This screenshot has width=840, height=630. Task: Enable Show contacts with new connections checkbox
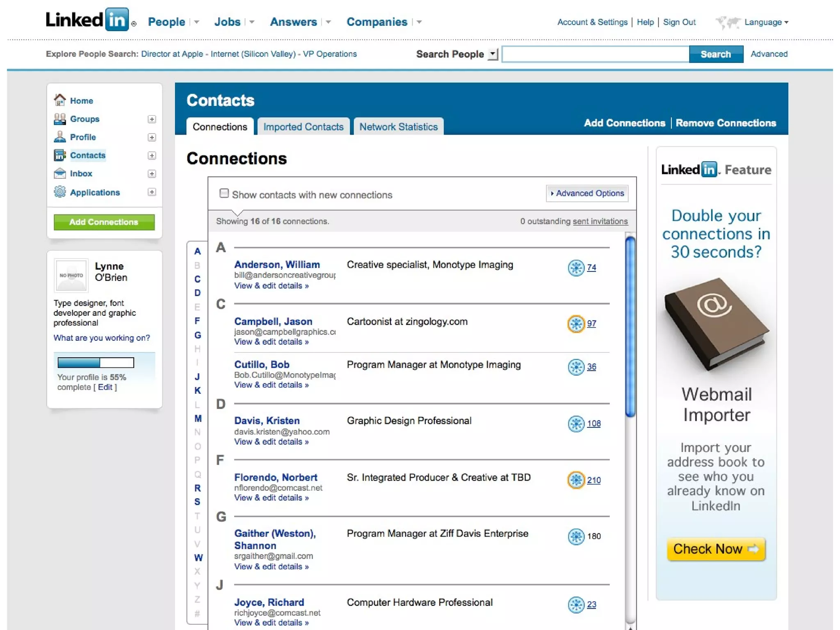pos(224,193)
